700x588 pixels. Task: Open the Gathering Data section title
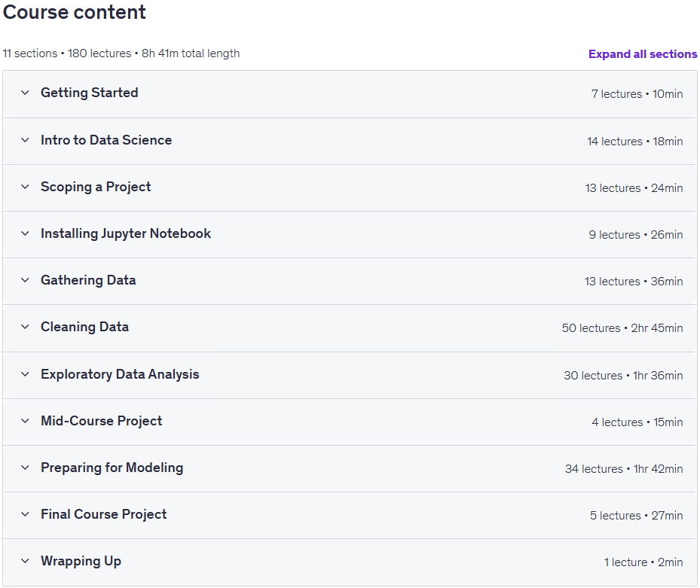pos(88,280)
